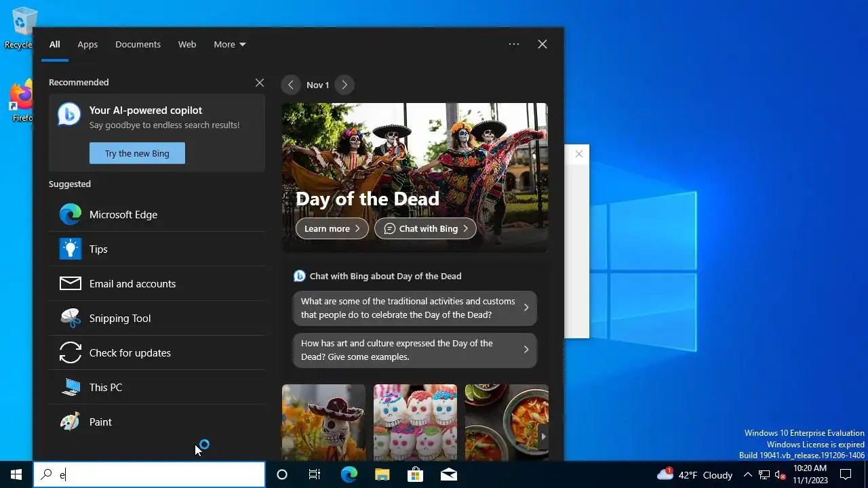The width and height of the screenshot is (868, 488).
Task: Switch to the Web search tab
Action: pyautogui.click(x=187, y=44)
